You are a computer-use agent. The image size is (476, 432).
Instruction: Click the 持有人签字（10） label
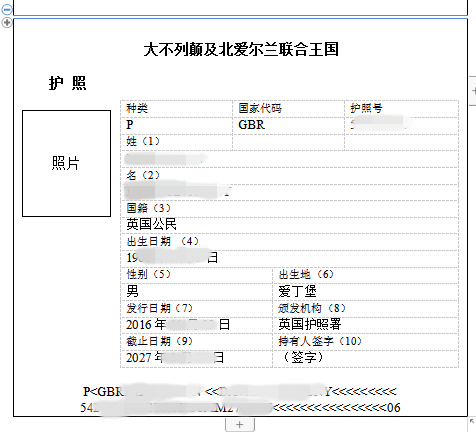tap(320, 341)
